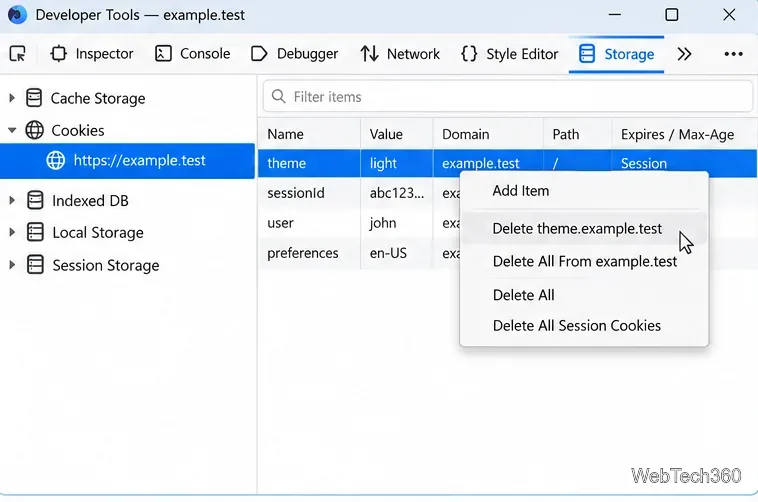Sort by Expires / Max-Age column header
Image resolution: width=758 pixels, height=502 pixels.
(x=684, y=134)
